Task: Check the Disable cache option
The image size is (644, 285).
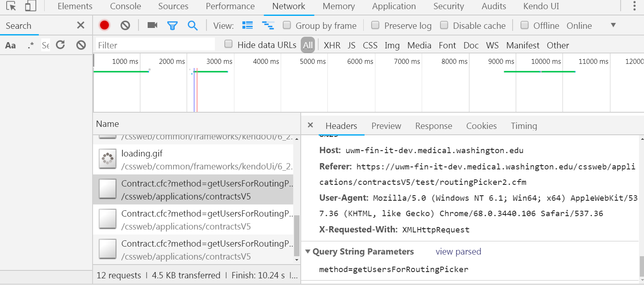Action: coord(444,25)
